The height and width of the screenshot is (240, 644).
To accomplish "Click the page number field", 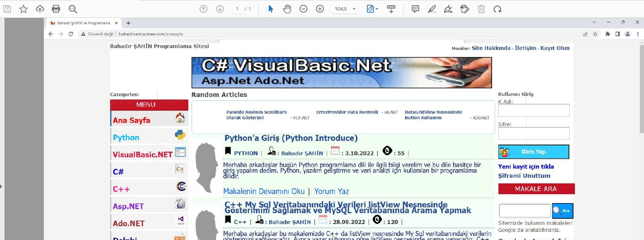I will 237,9.
